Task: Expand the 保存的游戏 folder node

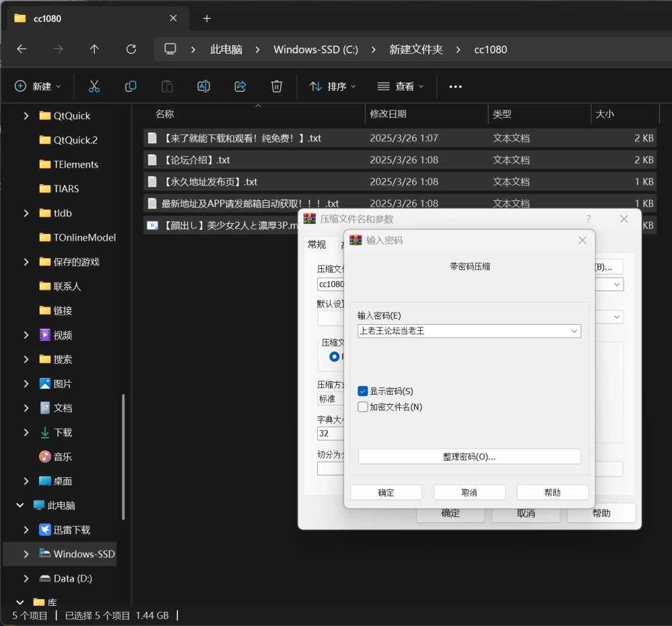Action: point(26,262)
